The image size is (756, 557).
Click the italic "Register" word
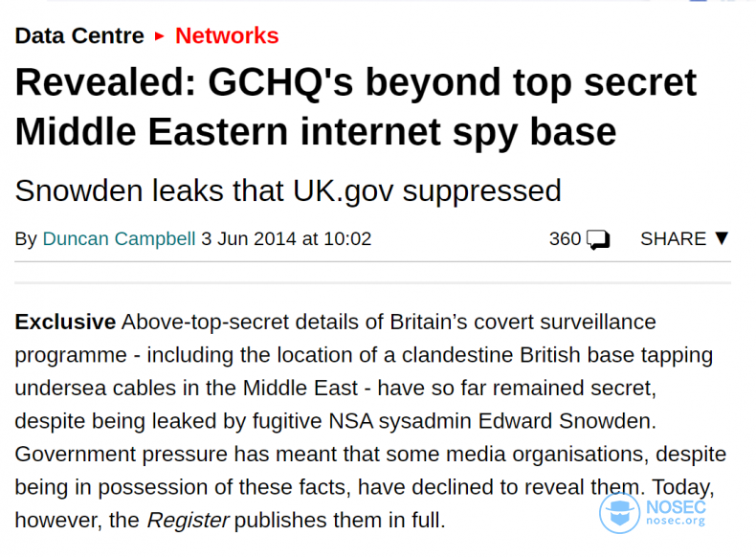(x=188, y=521)
